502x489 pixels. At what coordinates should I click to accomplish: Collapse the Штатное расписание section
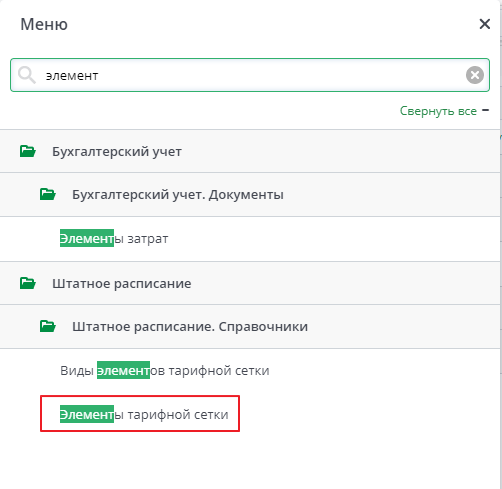[x=250, y=283]
